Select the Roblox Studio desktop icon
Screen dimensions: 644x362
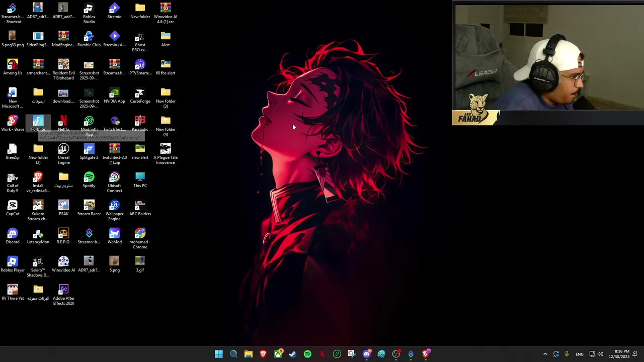(x=89, y=13)
